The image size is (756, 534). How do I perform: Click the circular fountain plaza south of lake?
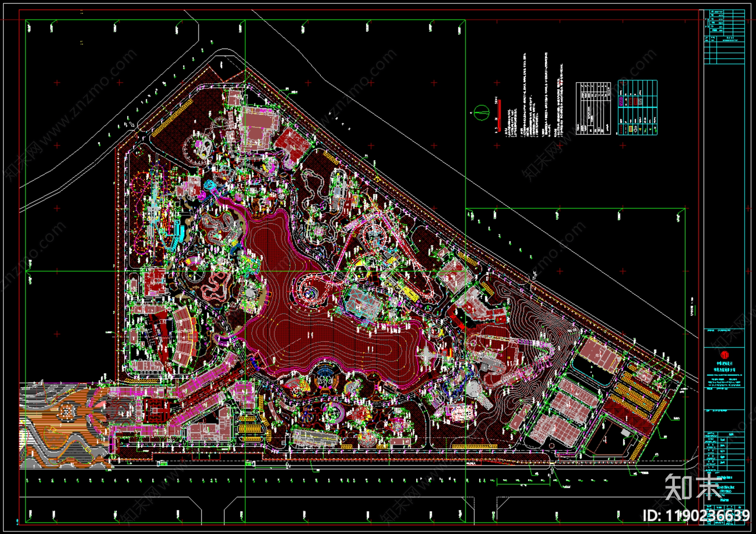pos(324,375)
